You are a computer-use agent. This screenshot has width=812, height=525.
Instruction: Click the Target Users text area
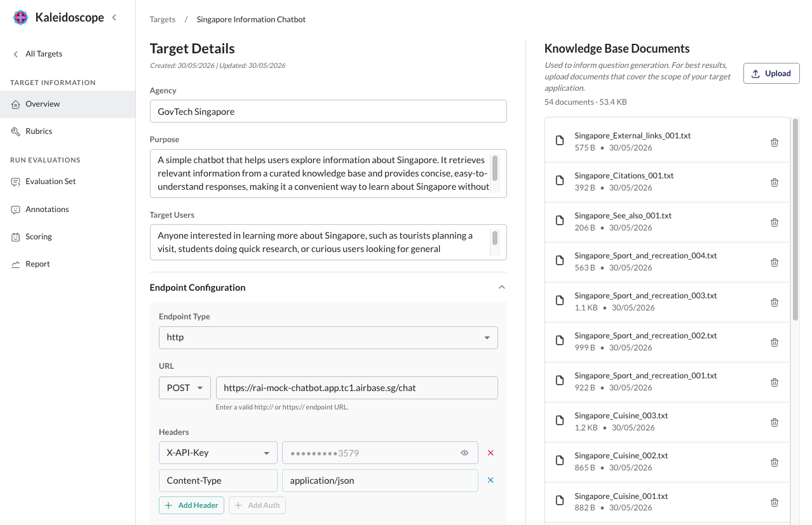328,242
